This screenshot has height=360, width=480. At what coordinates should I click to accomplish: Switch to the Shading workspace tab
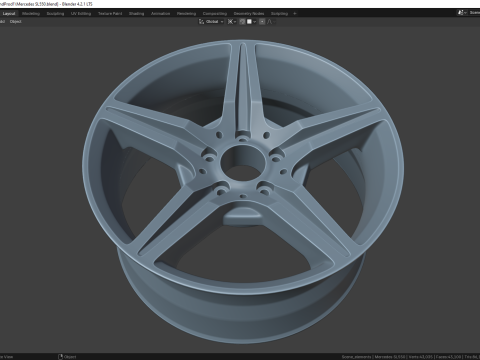tap(136, 14)
